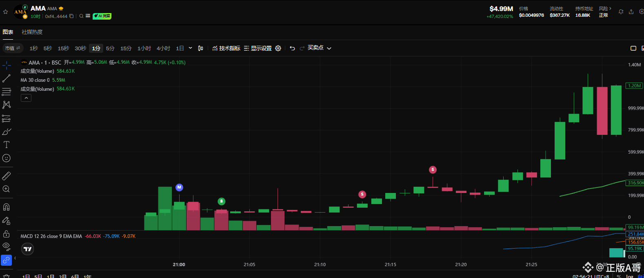
Task: Switch the 市值 market cap/price toggle
Action: tap(13, 48)
